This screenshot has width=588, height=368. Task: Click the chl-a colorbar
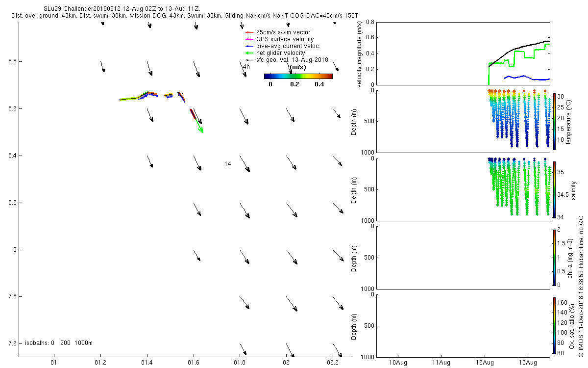coord(554,257)
